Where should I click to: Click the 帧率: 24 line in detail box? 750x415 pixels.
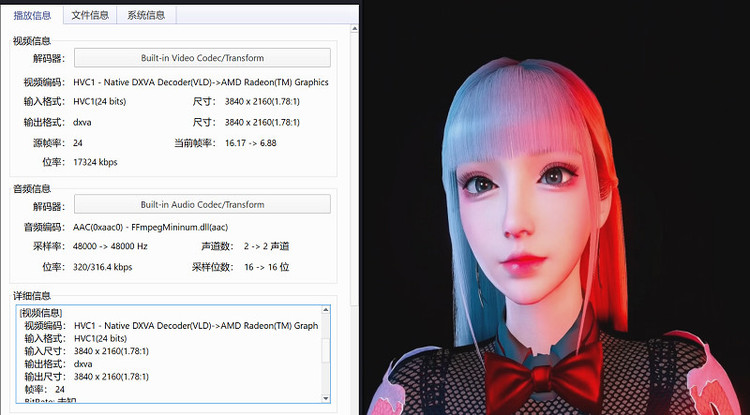[x=44, y=389]
